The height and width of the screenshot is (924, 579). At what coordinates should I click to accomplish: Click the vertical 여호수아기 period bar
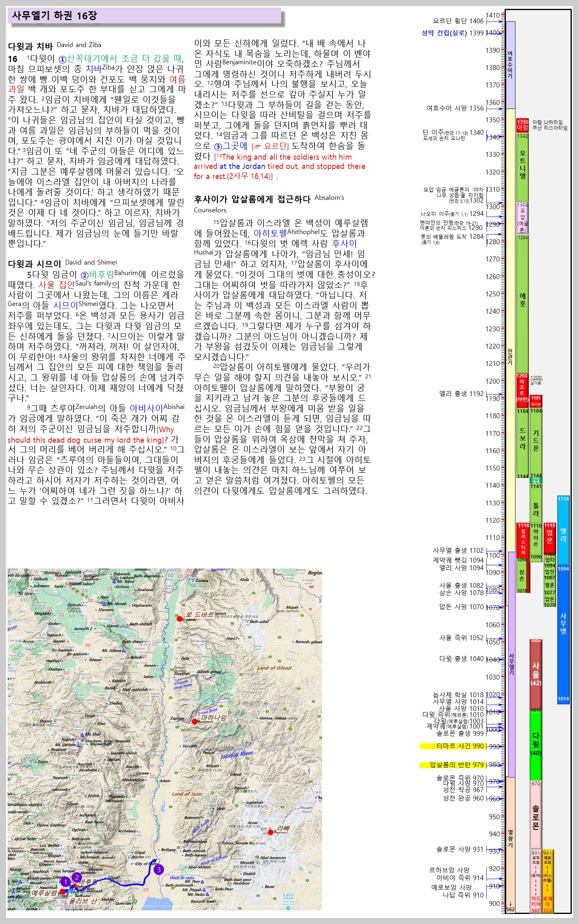(x=510, y=65)
